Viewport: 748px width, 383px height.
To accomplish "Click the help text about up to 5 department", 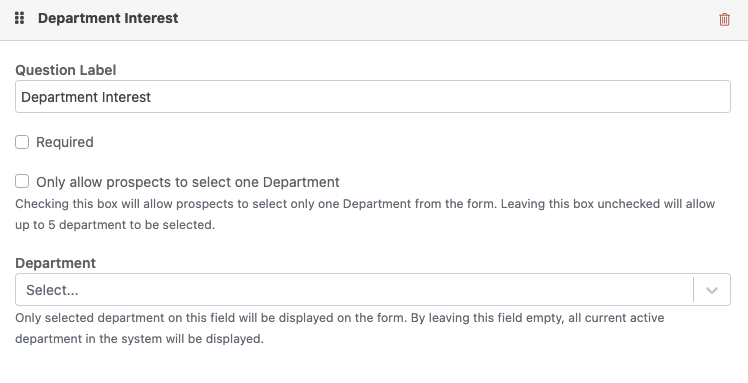I will [365, 214].
